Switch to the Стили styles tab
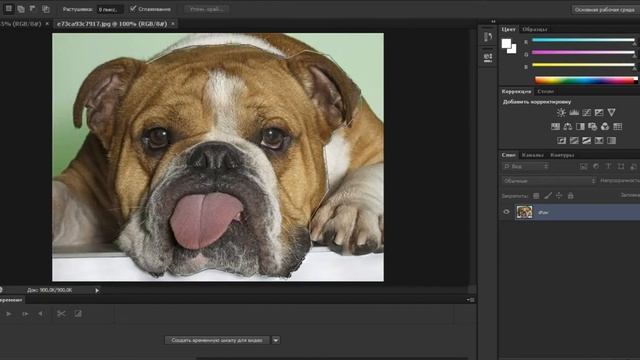Viewport: 640px width, 360px height. point(545,91)
